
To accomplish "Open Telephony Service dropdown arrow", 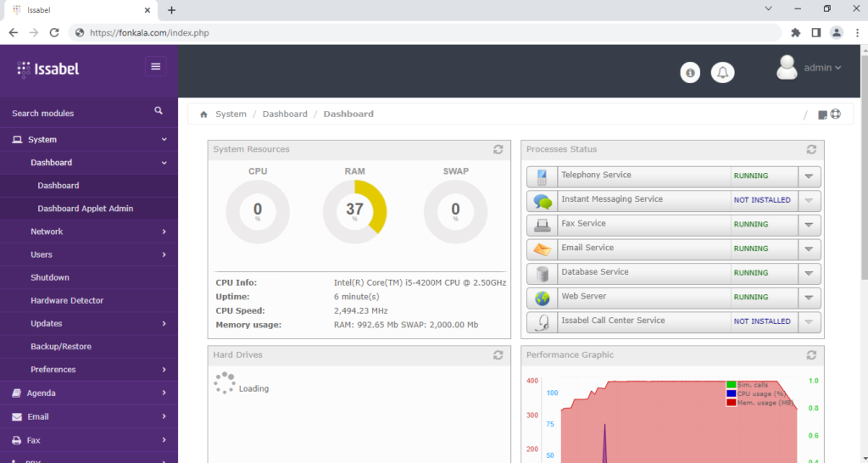I will (x=809, y=176).
